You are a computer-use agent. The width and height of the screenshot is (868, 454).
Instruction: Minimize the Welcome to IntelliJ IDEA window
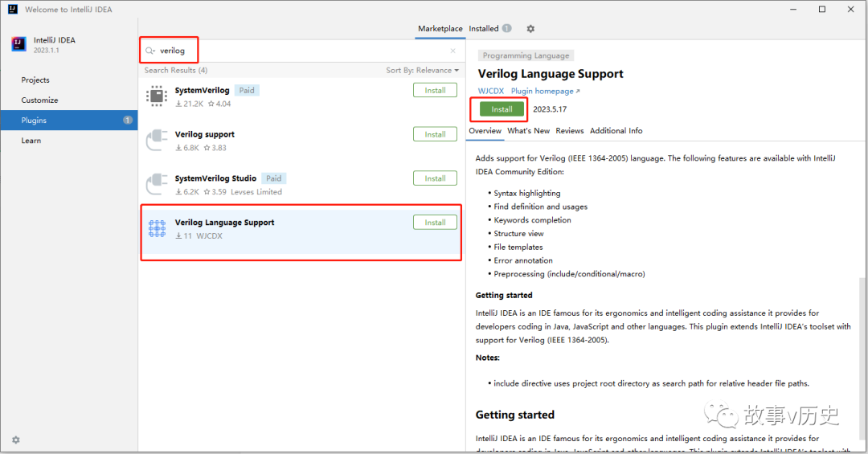pos(793,10)
